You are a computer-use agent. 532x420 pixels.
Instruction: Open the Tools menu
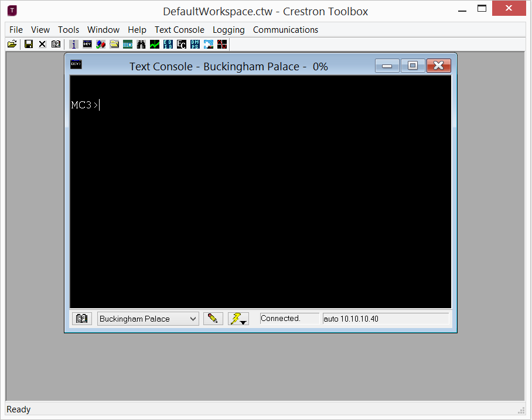tap(69, 30)
